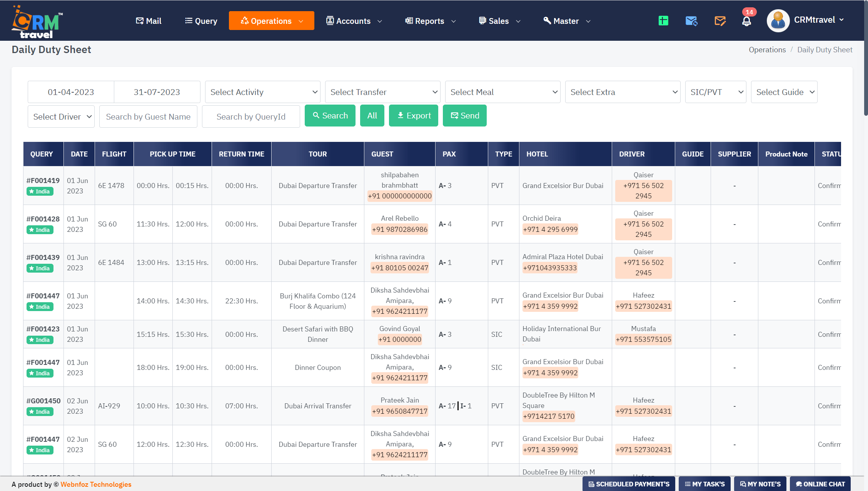Viewport: 868px width, 491px height.
Task: Open the Query menu
Action: click(x=201, y=21)
